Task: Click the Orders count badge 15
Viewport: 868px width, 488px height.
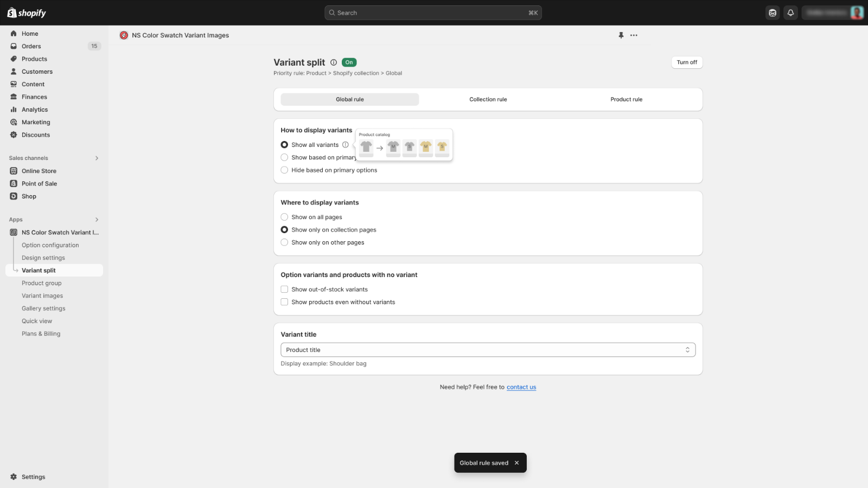Action: (x=94, y=46)
